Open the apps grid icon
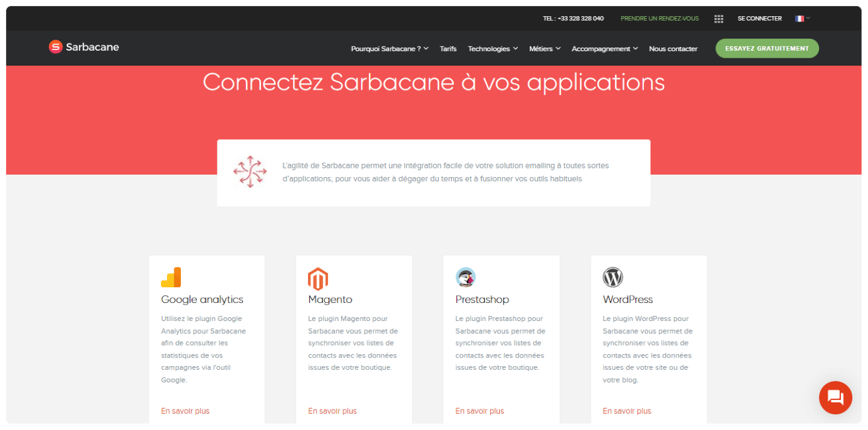This screenshot has width=868, height=430. pyautogui.click(x=719, y=19)
